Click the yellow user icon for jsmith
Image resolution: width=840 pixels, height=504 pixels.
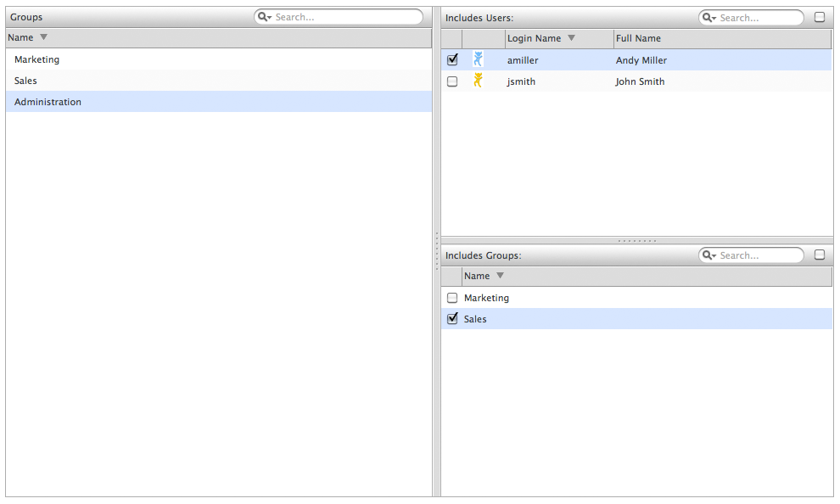479,81
